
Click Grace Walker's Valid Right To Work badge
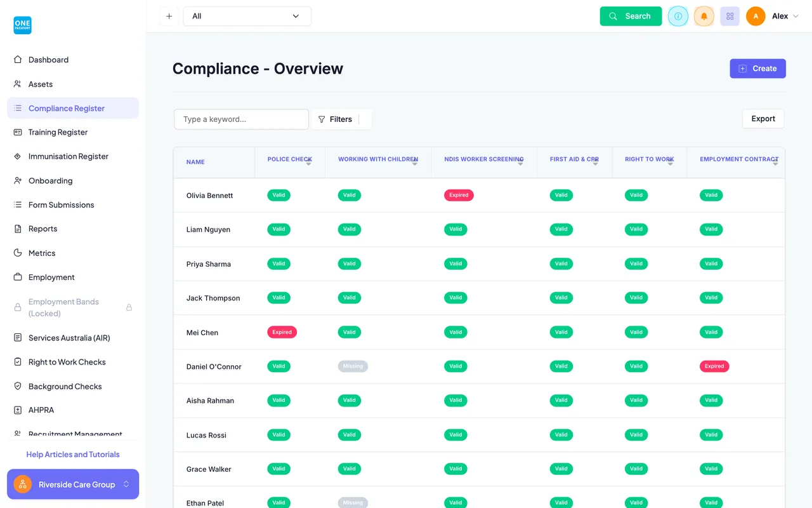point(636,469)
